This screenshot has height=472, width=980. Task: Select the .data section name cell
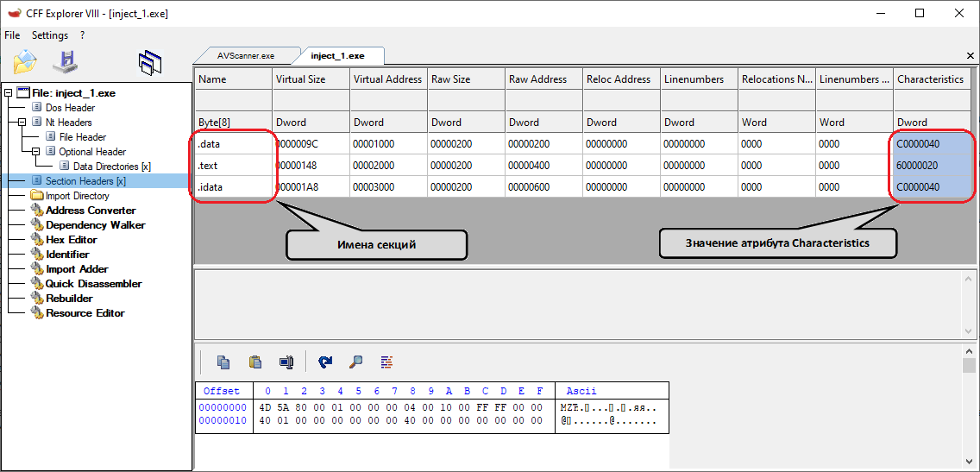233,144
